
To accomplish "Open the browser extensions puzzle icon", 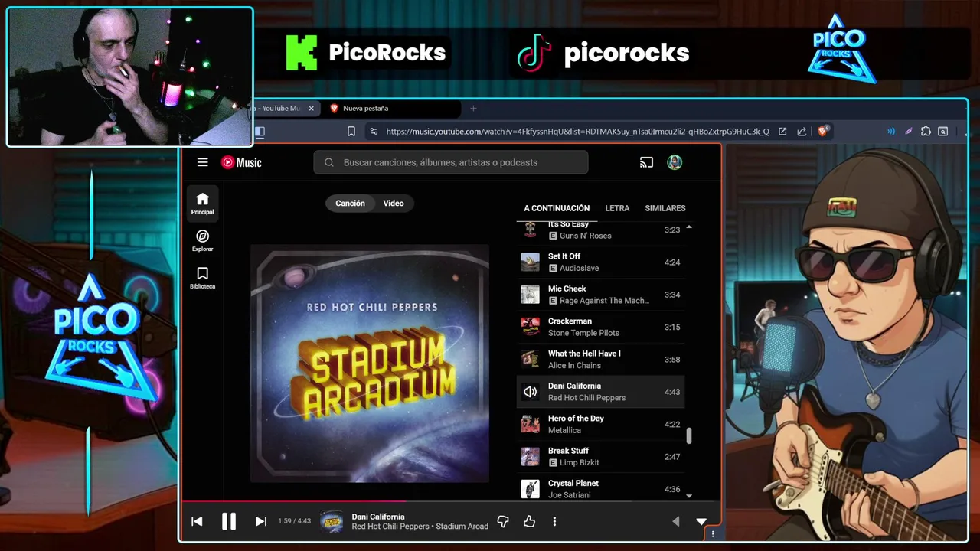I will 926,132.
